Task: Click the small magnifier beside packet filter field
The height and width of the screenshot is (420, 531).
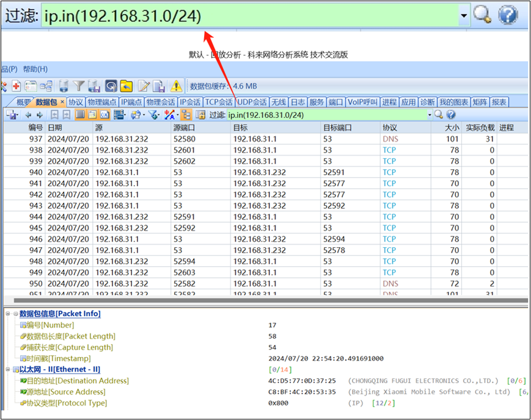Action: pyautogui.click(x=439, y=115)
